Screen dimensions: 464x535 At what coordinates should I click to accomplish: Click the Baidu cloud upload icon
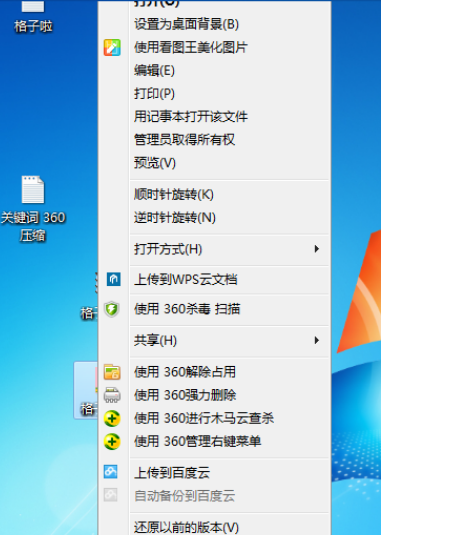(x=111, y=472)
